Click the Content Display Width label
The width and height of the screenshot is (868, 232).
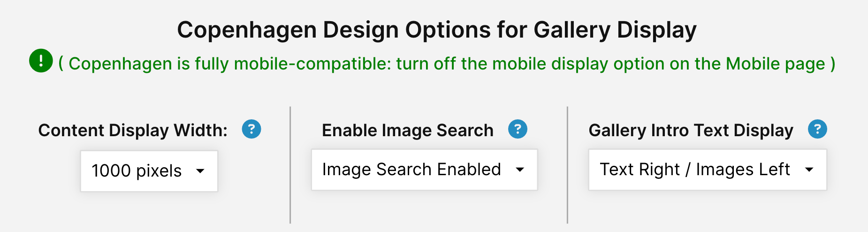pyautogui.click(x=133, y=130)
